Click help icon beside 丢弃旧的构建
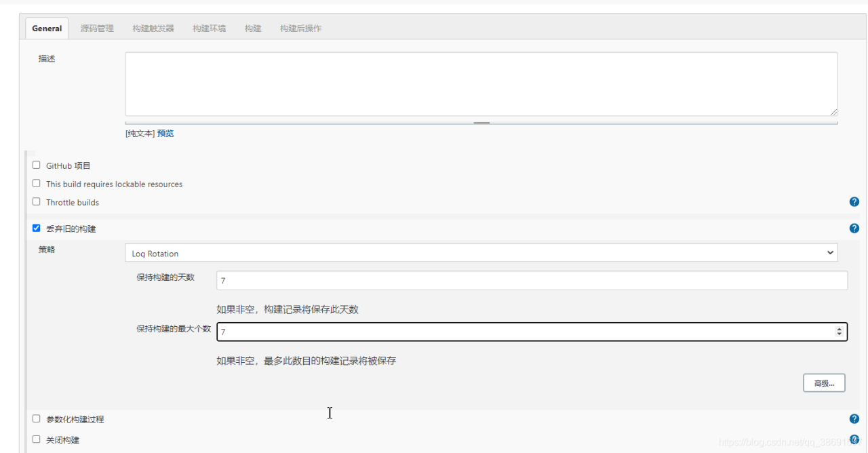The height and width of the screenshot is (453, 868). 854,229
